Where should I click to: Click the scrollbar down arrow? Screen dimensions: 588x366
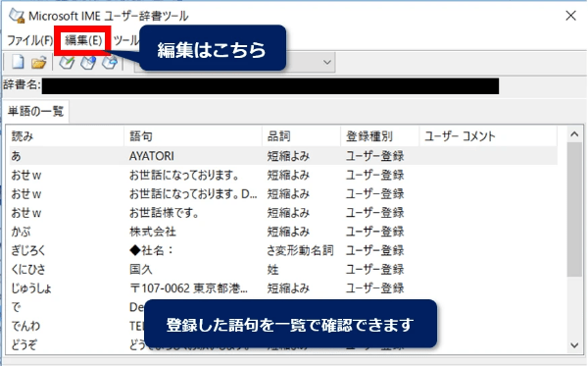pos(574,345)
